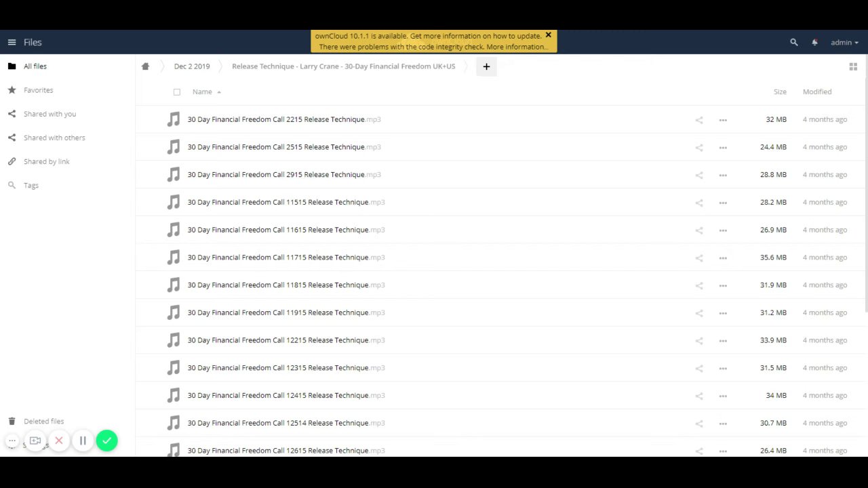Open more actions for Call 12514
Viewport: 868px width, 488px height.
point(723,424)
